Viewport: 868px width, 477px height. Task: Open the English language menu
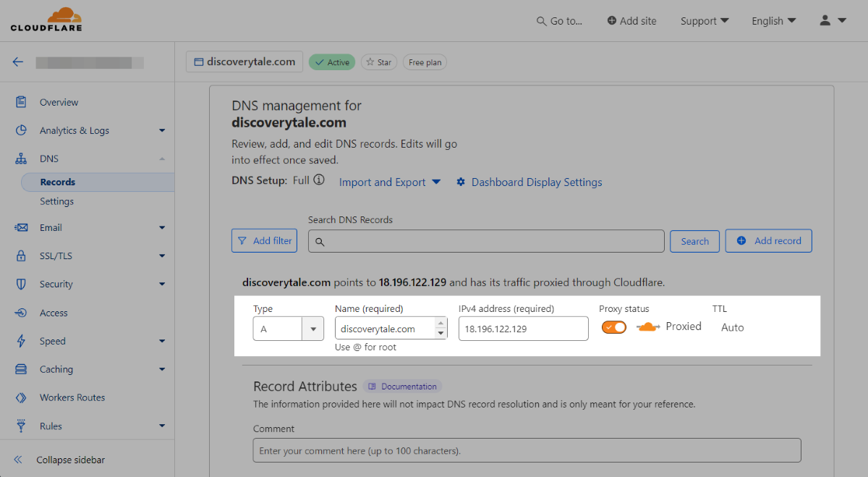point(774,21)
